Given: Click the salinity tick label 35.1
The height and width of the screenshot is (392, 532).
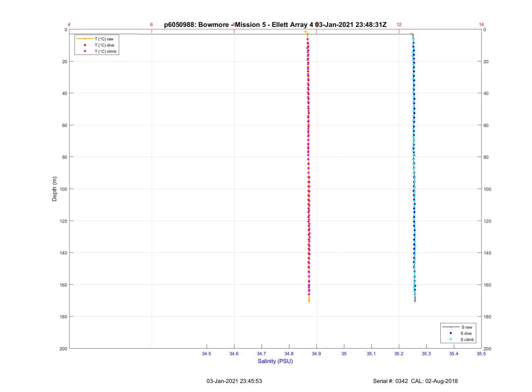Looking at the screenshot, I should 372,354.
